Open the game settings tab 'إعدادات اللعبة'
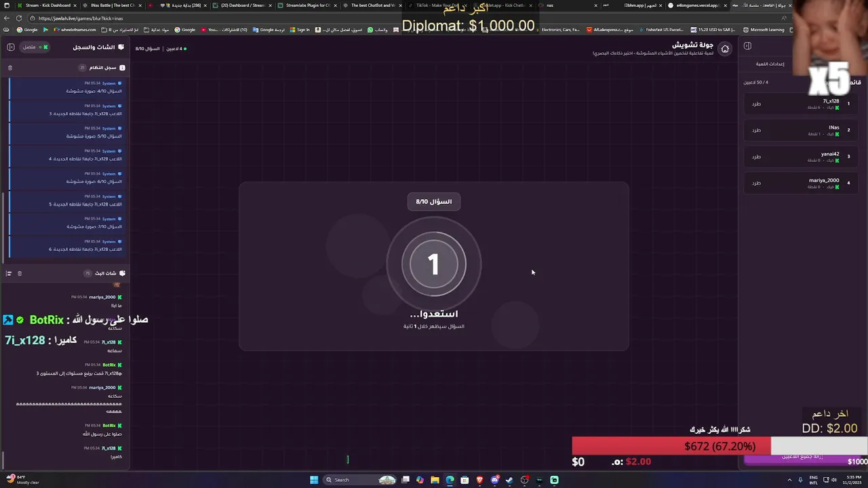Image resolution: width=868 pixels, height=488 pixels. pyautogui.click(x=770, y=64)
